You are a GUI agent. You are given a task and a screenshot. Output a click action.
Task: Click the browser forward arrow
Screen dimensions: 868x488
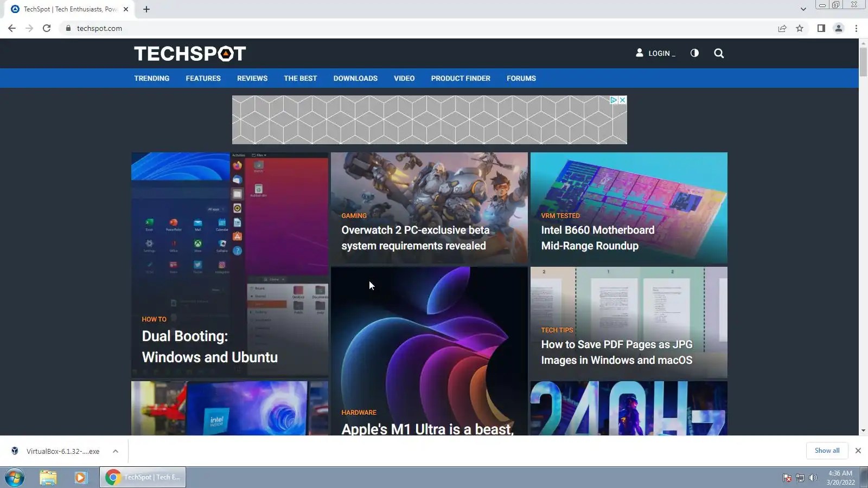point(29,28)
